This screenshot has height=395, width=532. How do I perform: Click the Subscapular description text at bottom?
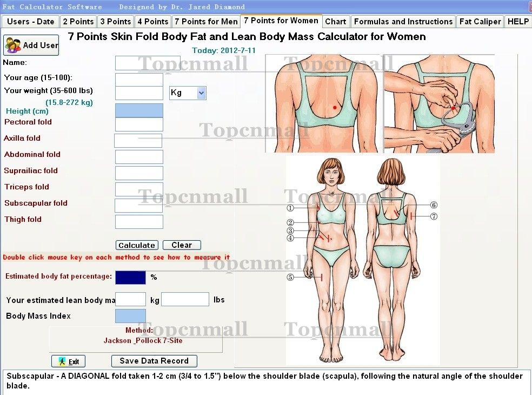click(x=264, y=381)
